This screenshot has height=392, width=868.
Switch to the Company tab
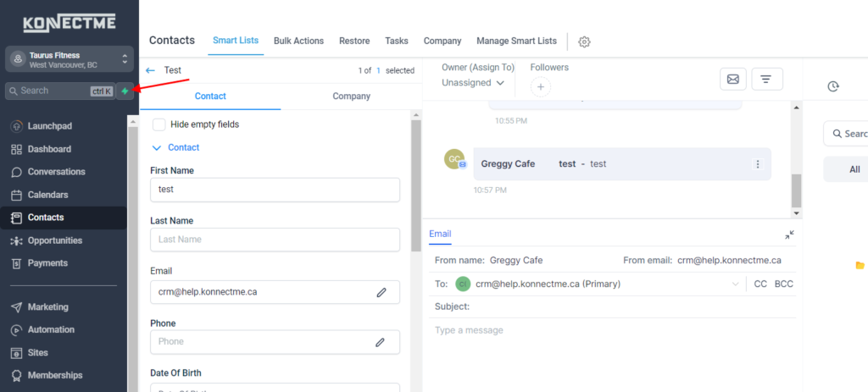pyautogui.click(x=351, y=97)
